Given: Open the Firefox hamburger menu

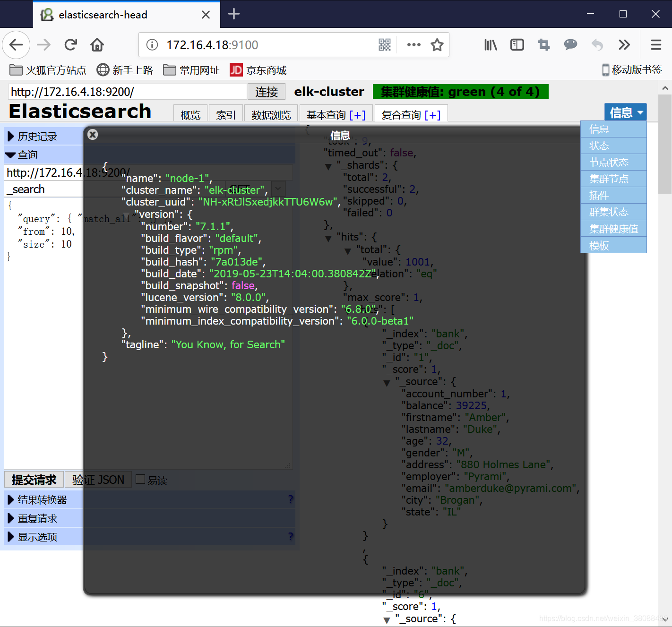Looking at the screenshot, I should click(656, 45).
